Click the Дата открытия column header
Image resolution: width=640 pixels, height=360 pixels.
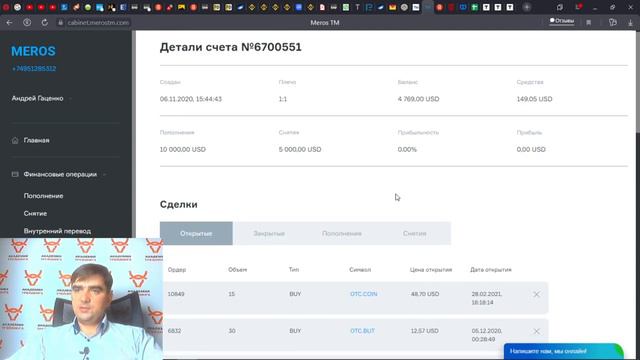(x=491, y=270)
